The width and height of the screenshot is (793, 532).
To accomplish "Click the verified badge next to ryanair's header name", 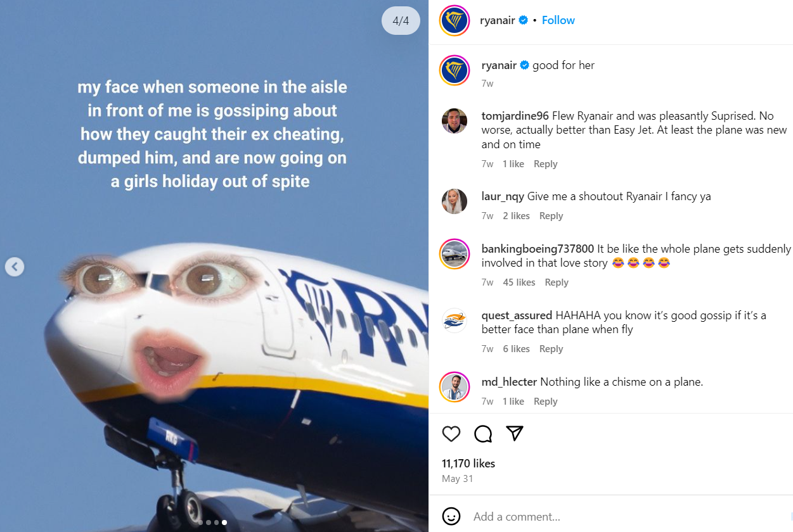I will point(523,20).
